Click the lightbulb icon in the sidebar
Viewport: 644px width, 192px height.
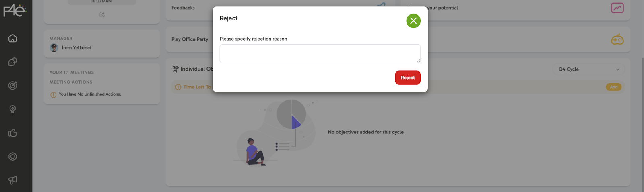pos(13,109)
